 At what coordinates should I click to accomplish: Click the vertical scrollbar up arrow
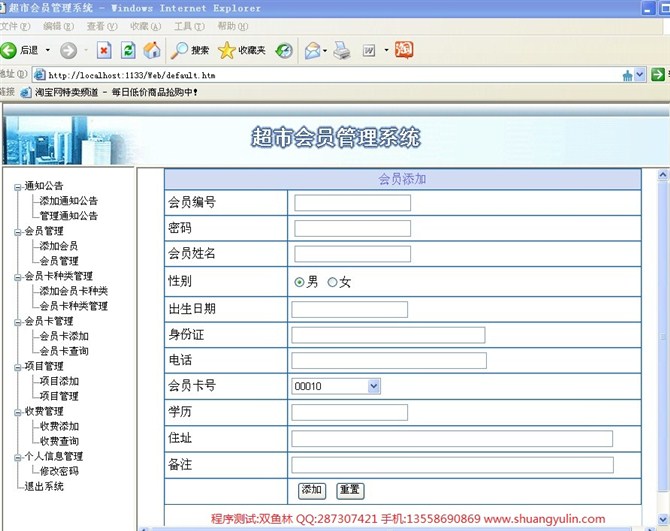click(663, 175)
